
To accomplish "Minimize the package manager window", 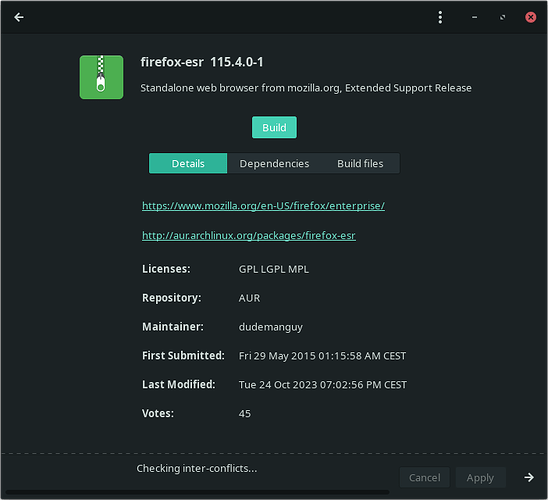I will [x=474, y=17].
